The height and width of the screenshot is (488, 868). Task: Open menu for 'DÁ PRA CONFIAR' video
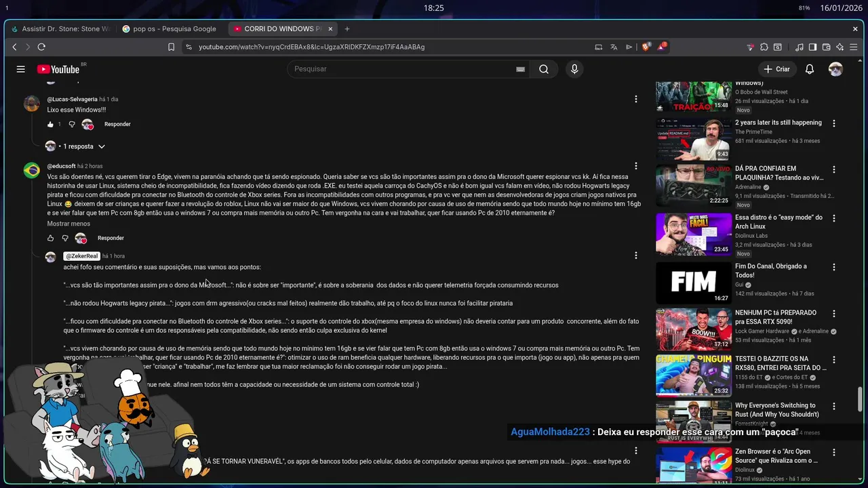pos(834,169)
